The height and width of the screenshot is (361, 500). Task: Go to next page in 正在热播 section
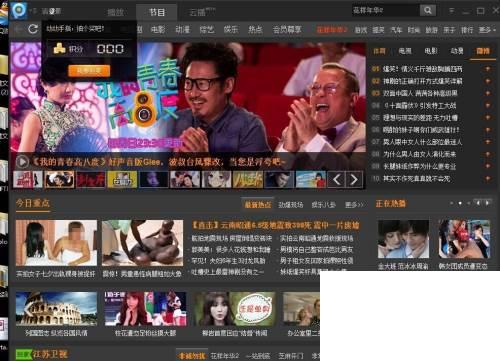click(x=488, y=203)
